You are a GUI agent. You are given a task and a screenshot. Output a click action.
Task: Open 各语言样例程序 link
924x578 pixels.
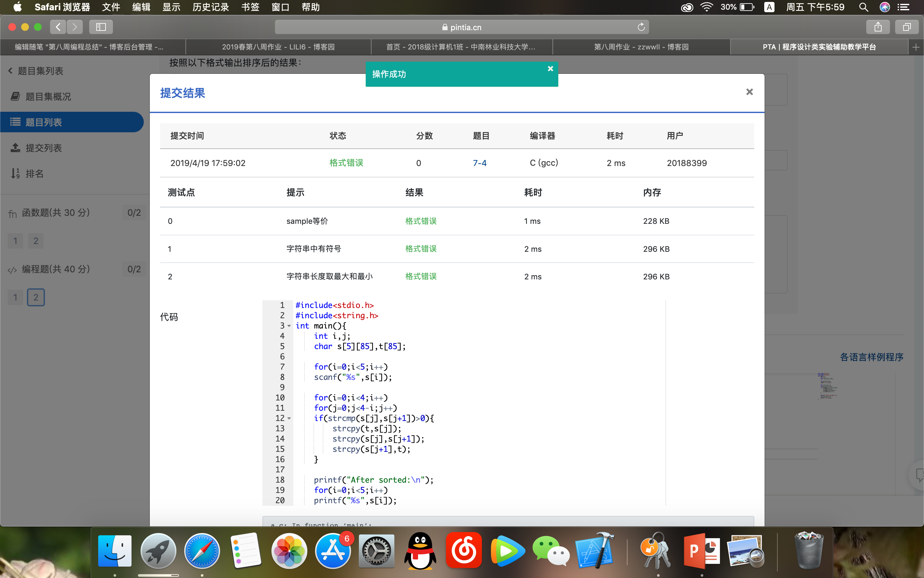tap(872, 357)
